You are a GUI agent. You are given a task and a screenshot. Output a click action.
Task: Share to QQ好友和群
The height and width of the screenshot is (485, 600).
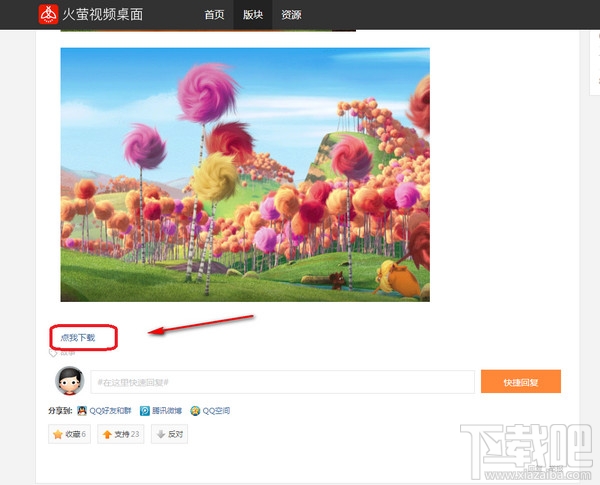110,411
